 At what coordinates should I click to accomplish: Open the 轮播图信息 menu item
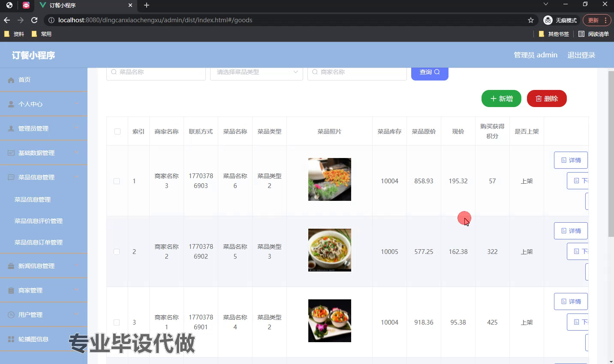point(44,339)
